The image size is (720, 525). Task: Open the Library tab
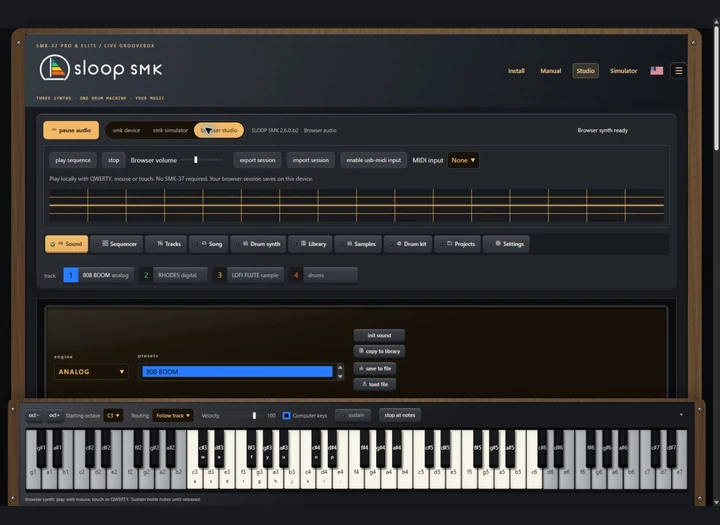click(311, 244)
